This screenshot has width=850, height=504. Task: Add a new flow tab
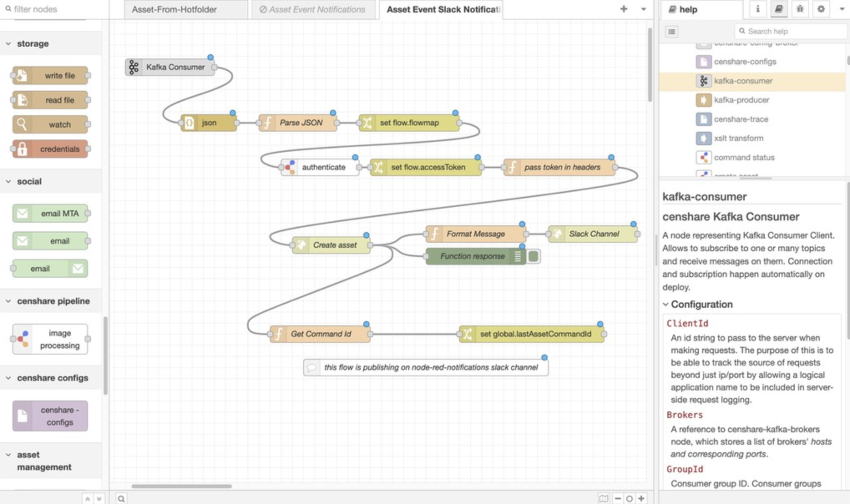click(623, 9)
